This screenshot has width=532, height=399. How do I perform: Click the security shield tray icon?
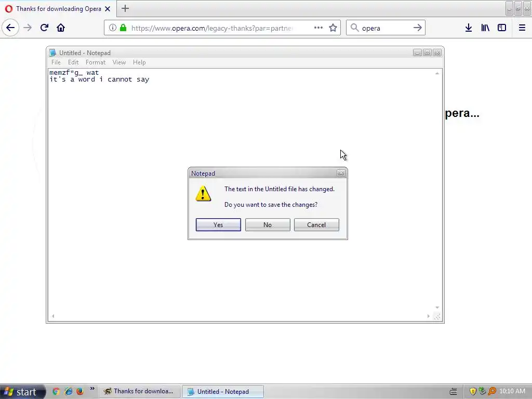pyautogui.click(x=473, y=391)
